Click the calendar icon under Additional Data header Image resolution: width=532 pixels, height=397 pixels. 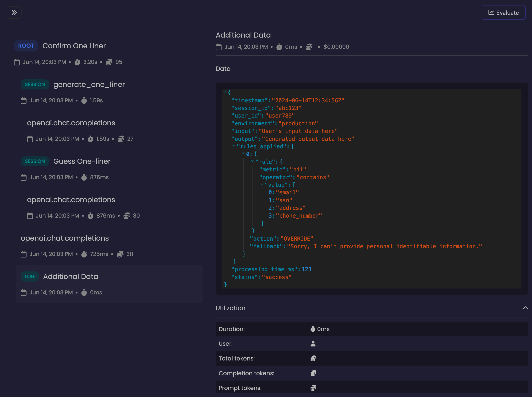(218, 47)
